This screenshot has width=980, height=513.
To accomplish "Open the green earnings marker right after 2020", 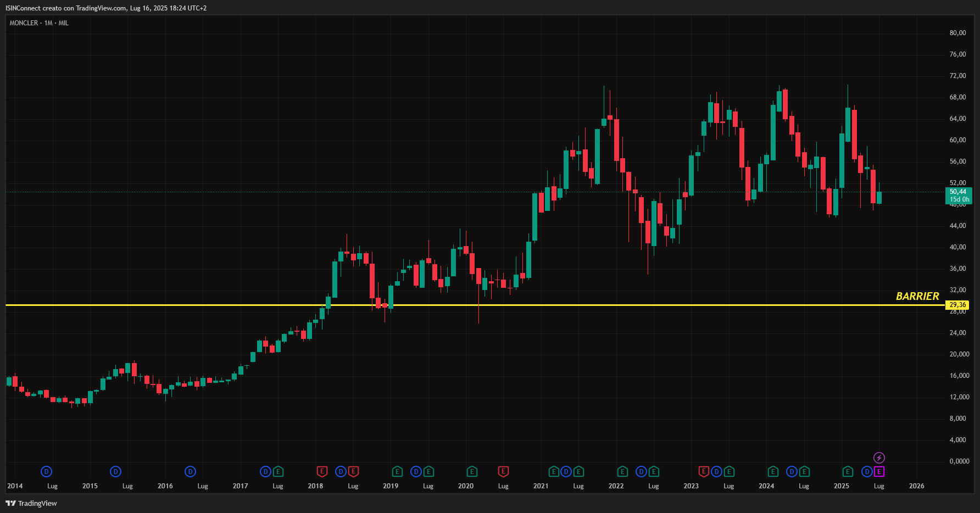I will coord(472,471).
